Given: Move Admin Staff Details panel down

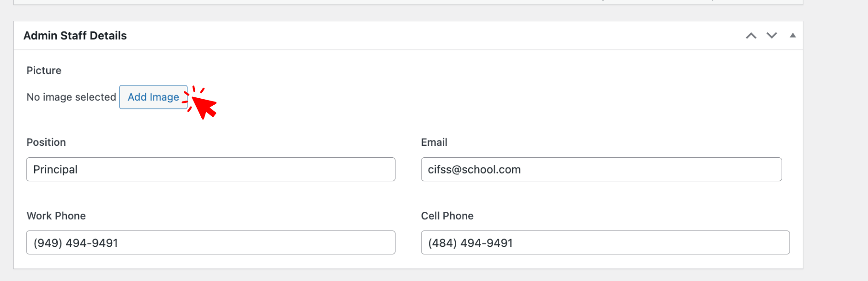Looking at the screenshot, I should coord(772,36).
